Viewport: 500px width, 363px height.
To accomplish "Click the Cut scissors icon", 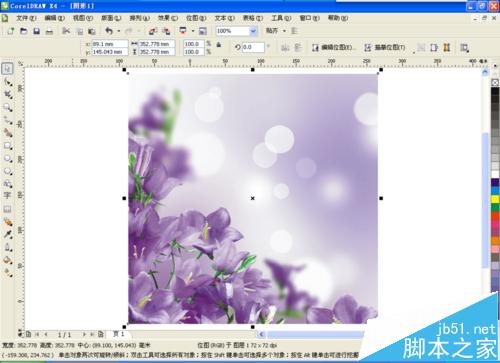I will coord(66,31).
